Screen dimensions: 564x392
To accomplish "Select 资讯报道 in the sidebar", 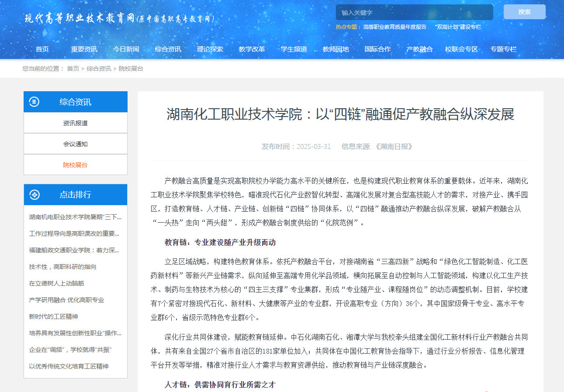I will click(x=75, y=123).
